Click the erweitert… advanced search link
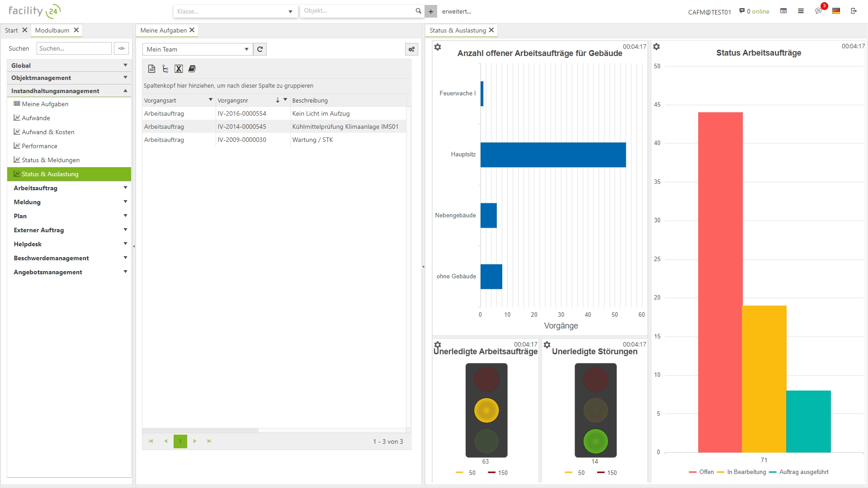868x488 pixels. coord(456,11)
